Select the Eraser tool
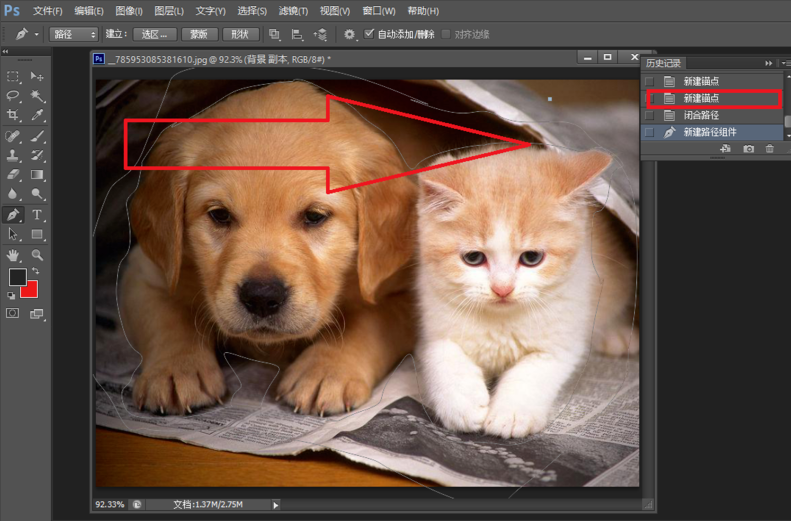791x521 pixels. click(13, 175)
